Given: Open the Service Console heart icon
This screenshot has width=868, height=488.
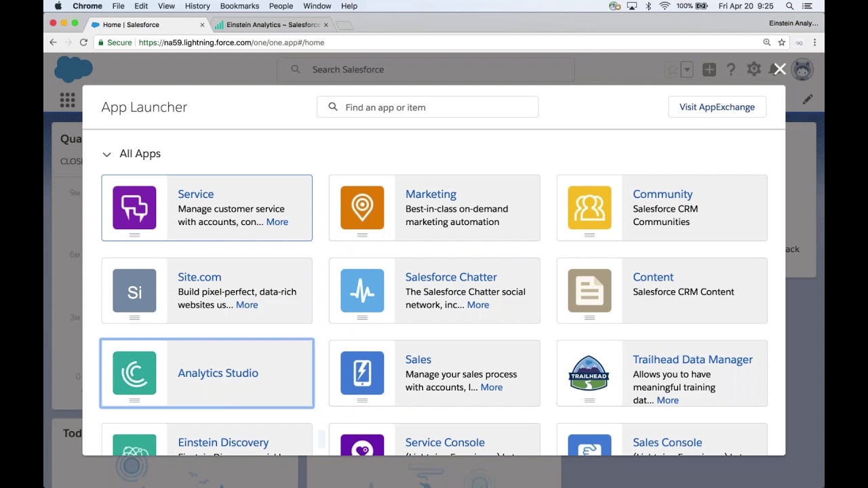Looking at the screenshot, I should coord(362,445).
